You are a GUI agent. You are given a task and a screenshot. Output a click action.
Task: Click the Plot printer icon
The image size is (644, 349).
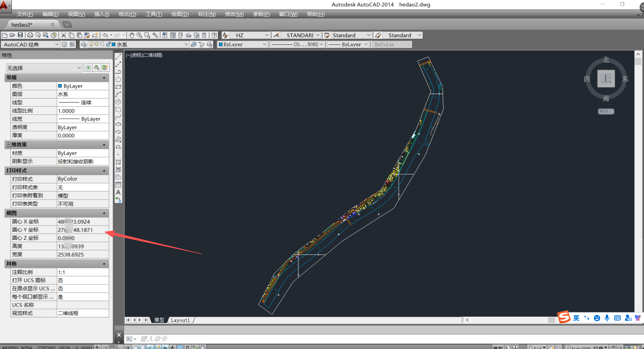[x=30, y=35]
